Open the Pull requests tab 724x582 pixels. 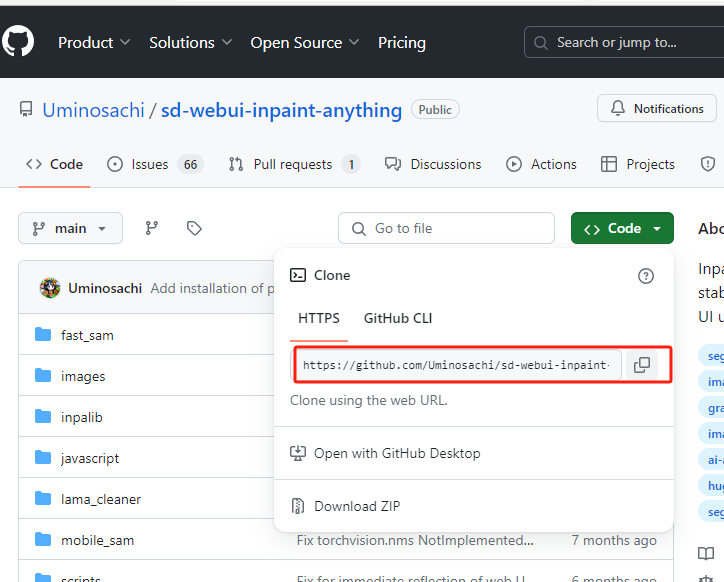tap(294, 164)
